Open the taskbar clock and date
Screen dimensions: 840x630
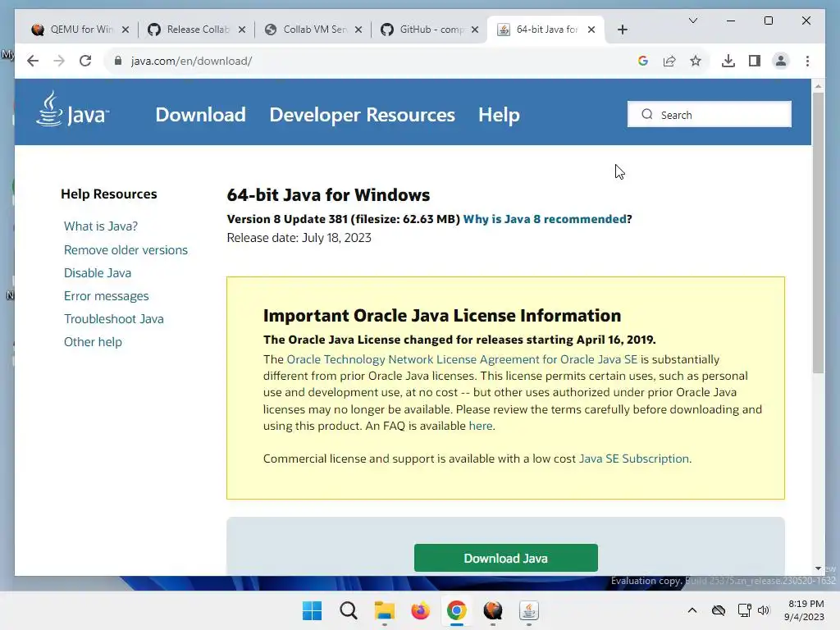[804, 610]
